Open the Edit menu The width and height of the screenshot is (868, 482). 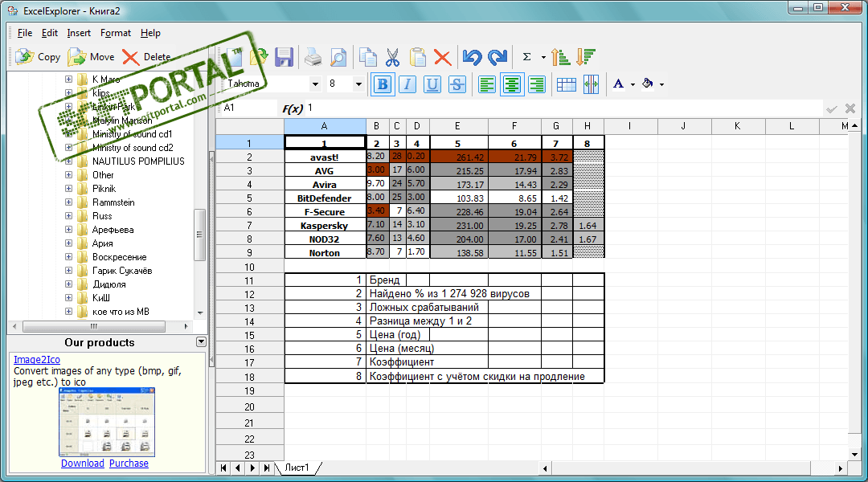point(50,33)
